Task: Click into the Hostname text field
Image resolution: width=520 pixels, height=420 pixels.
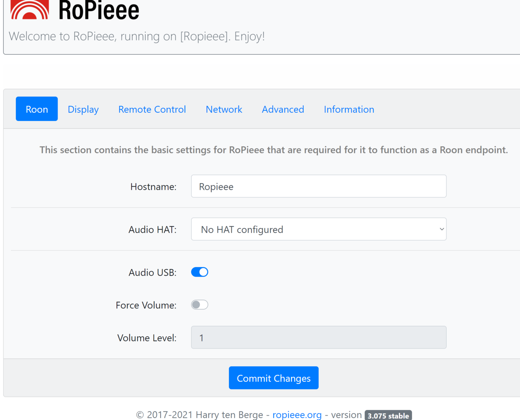Action: [x=318, y=186]
